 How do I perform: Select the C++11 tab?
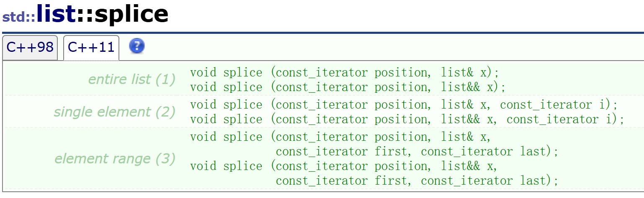91,48
